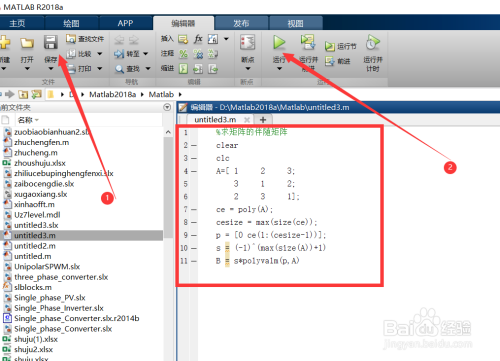Image resolution: width=500 pixels, height=361 pixels.
Task: Click code line 'ce = poly(A);'
Action: 244,210
